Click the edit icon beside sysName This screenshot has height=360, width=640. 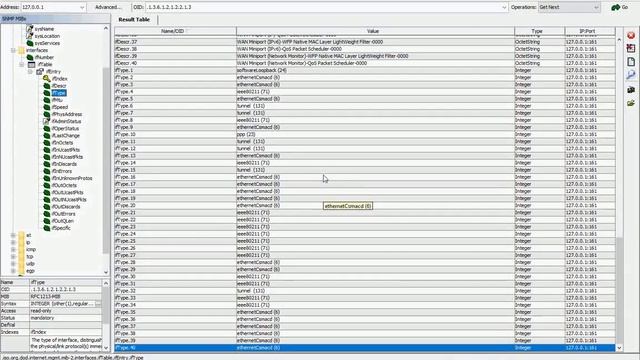[x=30, y=29]
